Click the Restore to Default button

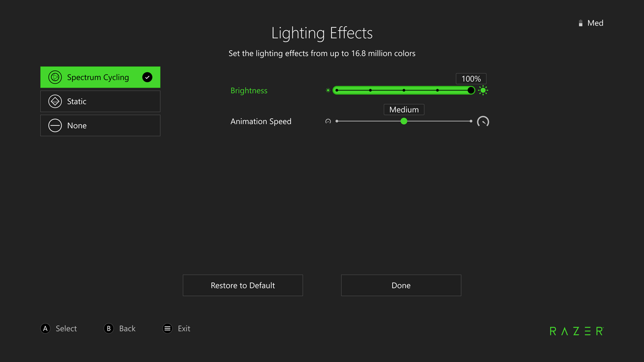[242, 285]
